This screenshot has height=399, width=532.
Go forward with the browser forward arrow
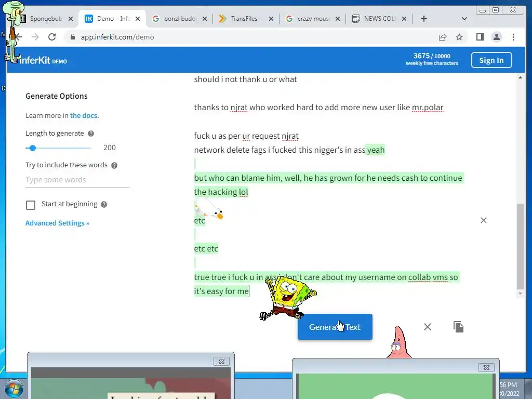35,37
